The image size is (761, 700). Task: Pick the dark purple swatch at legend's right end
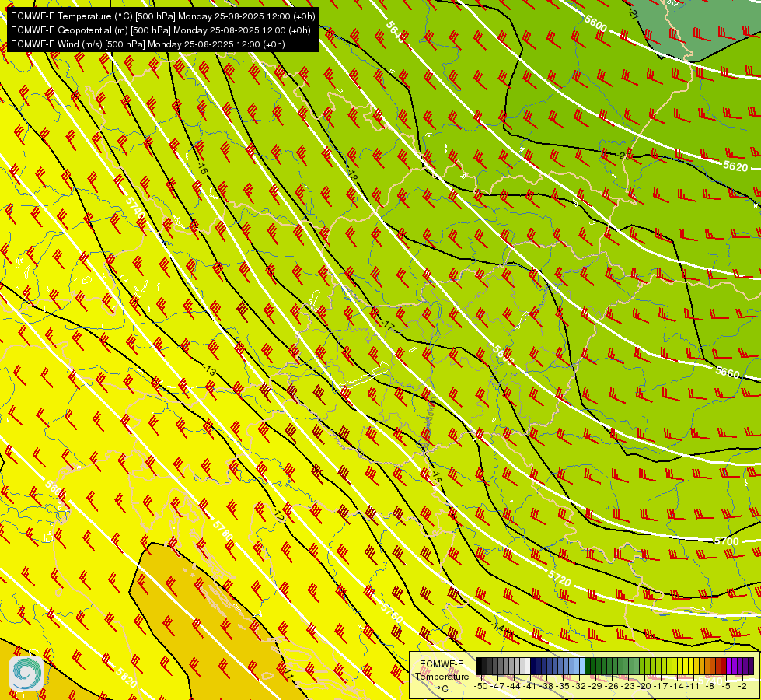[x=751, y=666]
